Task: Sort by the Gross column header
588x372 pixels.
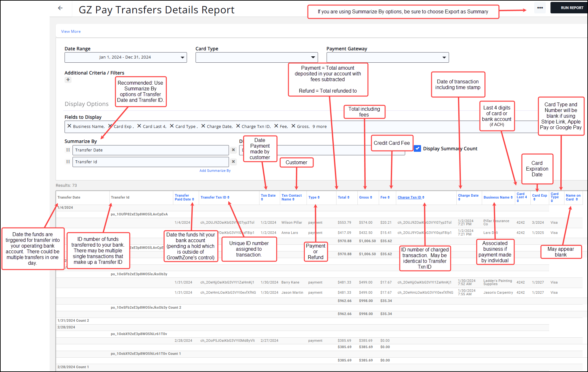Action: click(x=365, y=198)
